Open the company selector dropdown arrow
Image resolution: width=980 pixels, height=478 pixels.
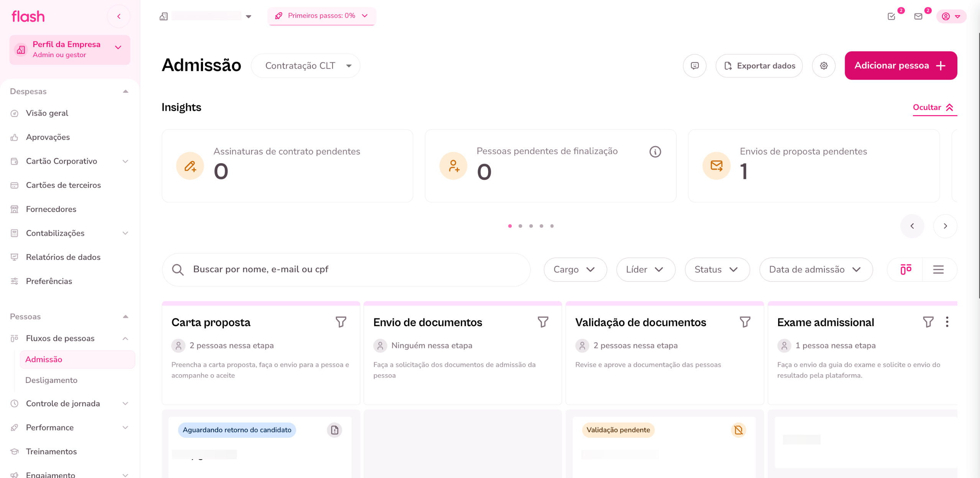[249, 16]
